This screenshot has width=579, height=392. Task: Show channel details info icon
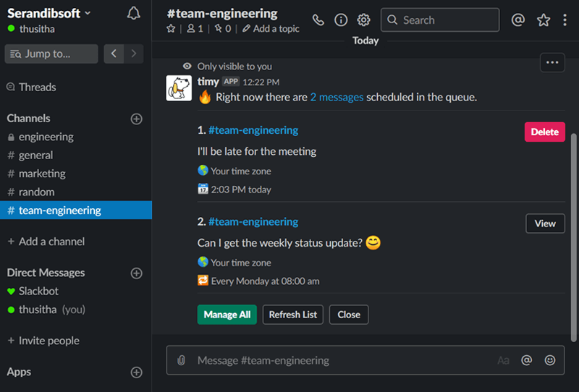pyautogui.click(x=341, y=20)
